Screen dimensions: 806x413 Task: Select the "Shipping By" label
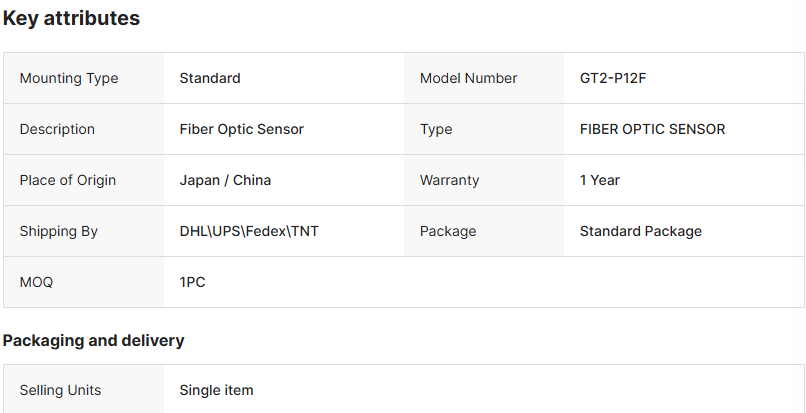(58, 231)
